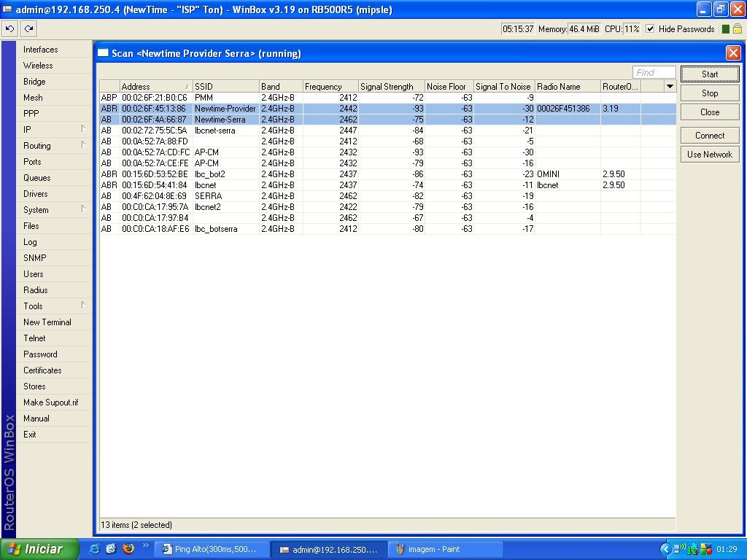Screen dimensions: 747x560
Task: Open the SNMP menu item
Action: click(x=54, y=258)
